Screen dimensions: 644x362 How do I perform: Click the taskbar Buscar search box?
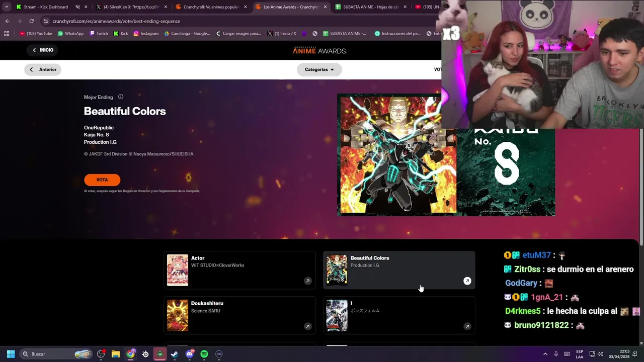[56, 354]
